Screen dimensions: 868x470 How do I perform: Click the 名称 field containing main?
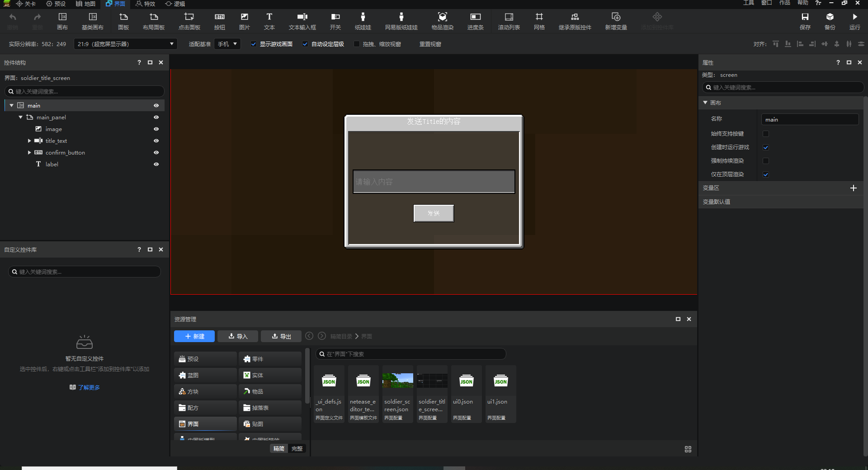pyautogui.click(x=809, y=120)
